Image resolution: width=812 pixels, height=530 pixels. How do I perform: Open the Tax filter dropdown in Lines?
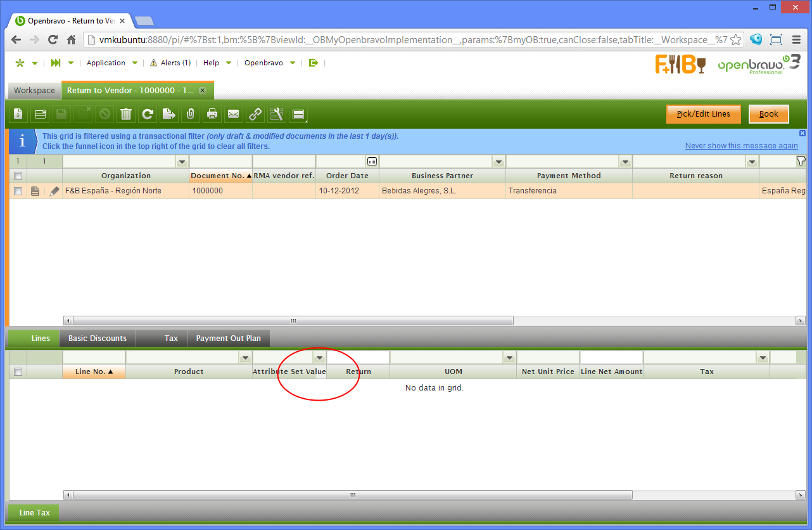tap(763, 358)
